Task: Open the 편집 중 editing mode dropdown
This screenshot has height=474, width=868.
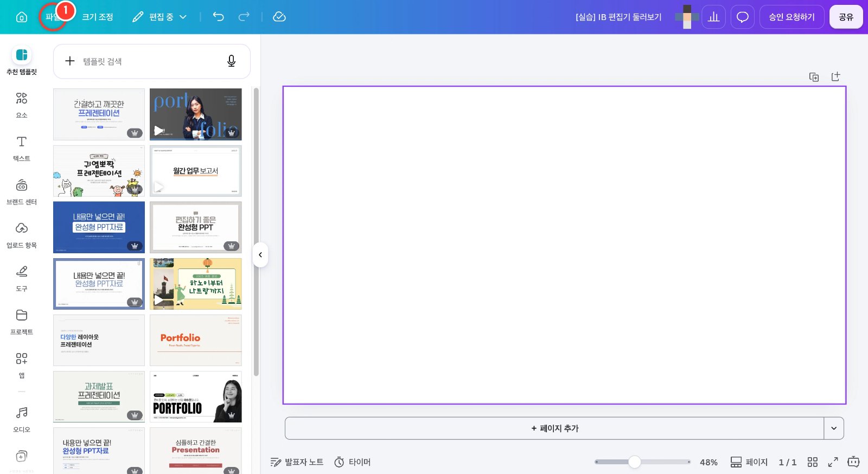Action: 159,17
